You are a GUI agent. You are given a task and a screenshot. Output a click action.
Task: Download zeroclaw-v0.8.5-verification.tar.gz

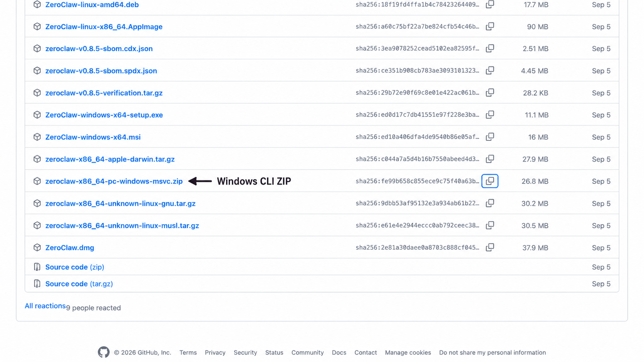point(104,93)
